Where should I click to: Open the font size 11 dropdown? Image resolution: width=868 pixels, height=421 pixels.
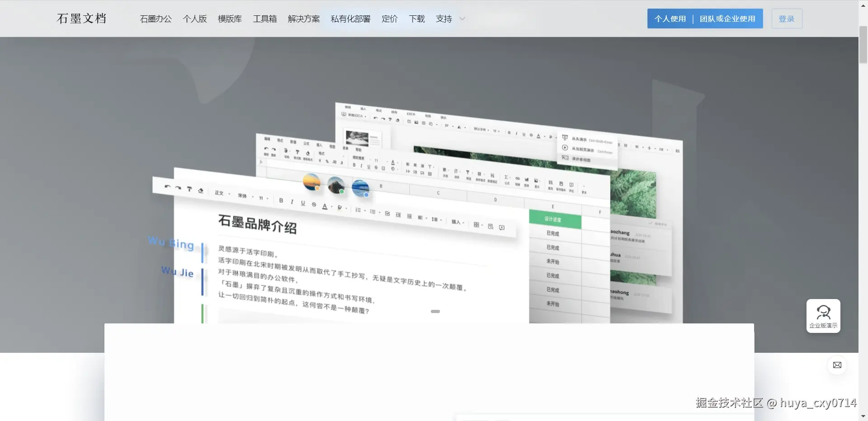[261, 198]
